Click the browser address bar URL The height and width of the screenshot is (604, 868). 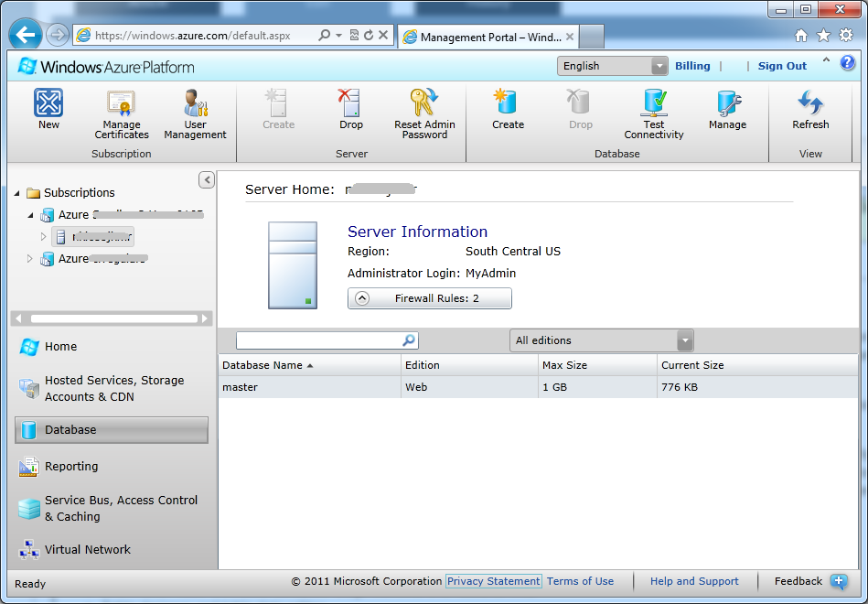pyautogui.click(x=193, y=36)
